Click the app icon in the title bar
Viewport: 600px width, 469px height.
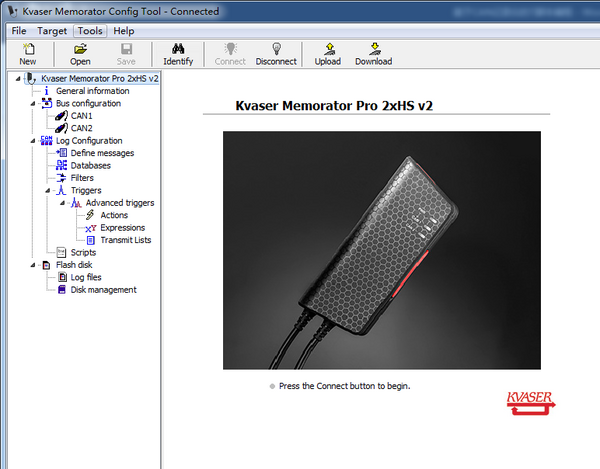point(13,11)
